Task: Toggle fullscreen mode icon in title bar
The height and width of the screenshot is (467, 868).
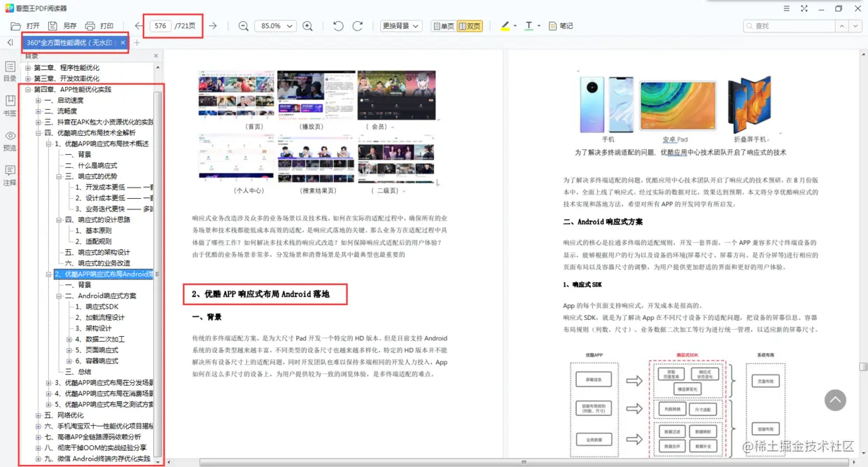Action: (x=804, y=8)
